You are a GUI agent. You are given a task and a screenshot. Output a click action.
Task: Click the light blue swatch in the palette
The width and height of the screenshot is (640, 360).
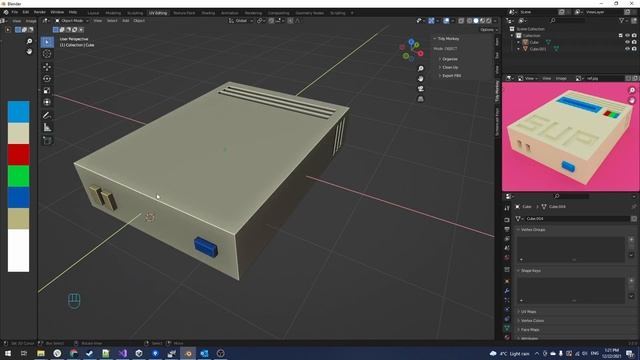(18, 111)
